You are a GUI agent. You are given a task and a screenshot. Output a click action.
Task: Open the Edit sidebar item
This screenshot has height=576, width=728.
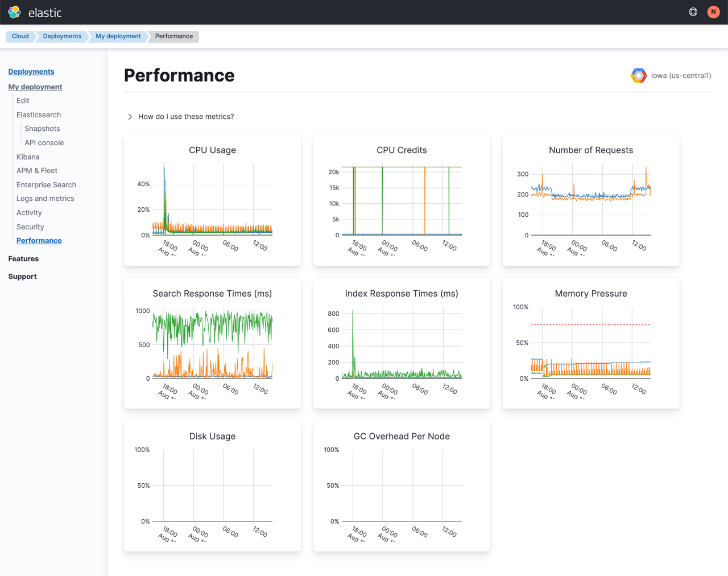click(23, 101)
